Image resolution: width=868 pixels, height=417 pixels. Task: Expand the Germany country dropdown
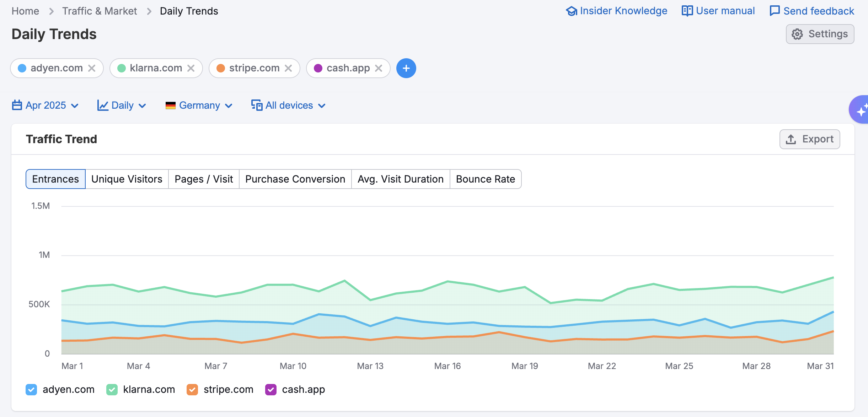tap(199, 105)
